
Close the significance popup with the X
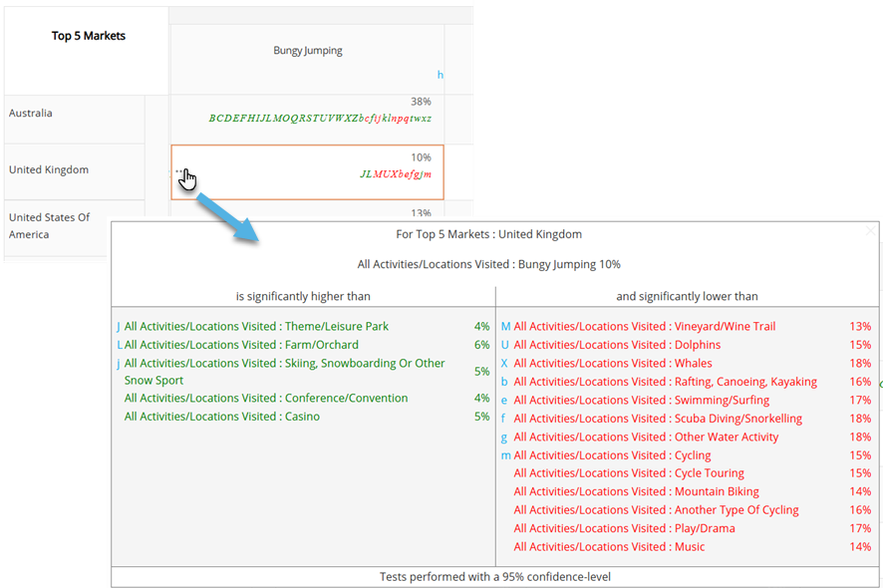tap(871, 230)
